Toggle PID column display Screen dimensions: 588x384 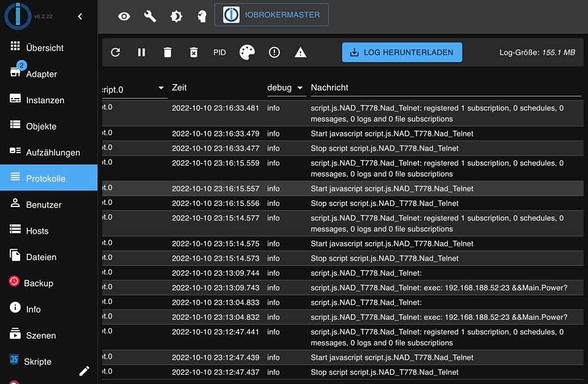tap(219, 53)
